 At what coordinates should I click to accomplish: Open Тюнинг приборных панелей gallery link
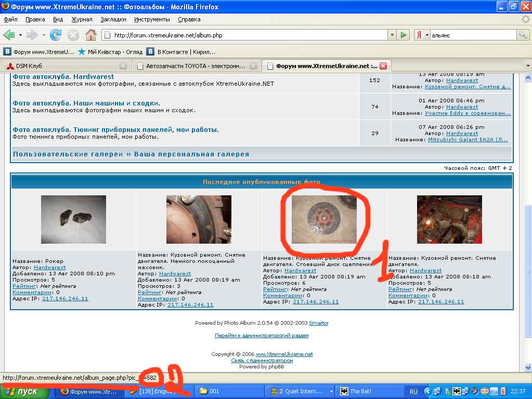point(115,129)
